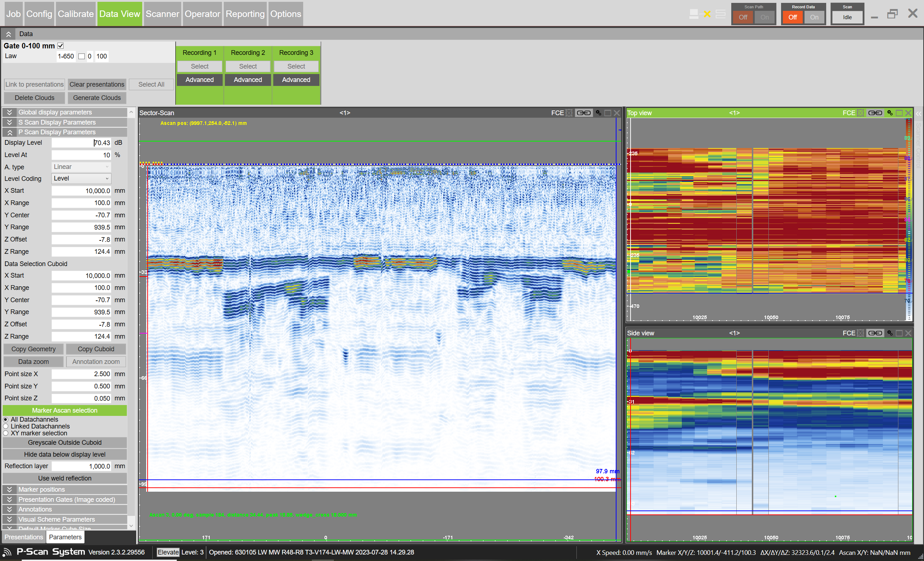Expand the Marker positions section
Image resolution: width=924 pixels, height=561 pixels.
tap(10, 490)
